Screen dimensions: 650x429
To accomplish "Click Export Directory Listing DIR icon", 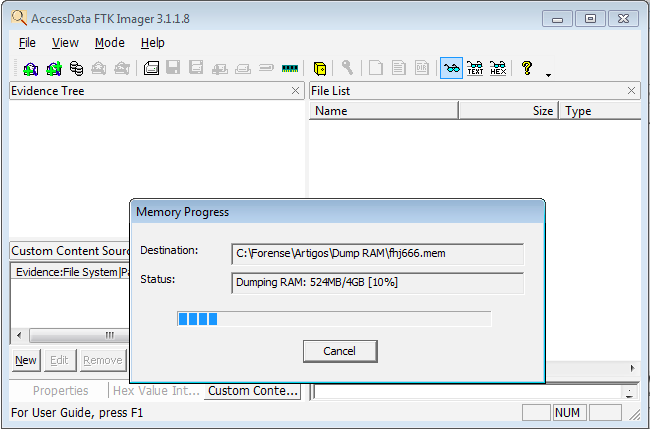I will [422, 68].
